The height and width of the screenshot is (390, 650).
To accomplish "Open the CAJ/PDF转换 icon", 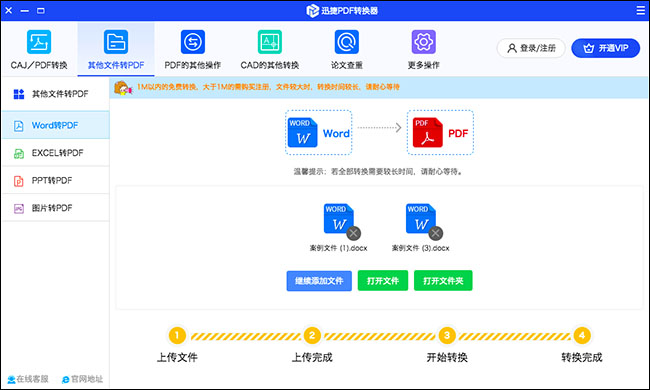I will pos(39,42).
